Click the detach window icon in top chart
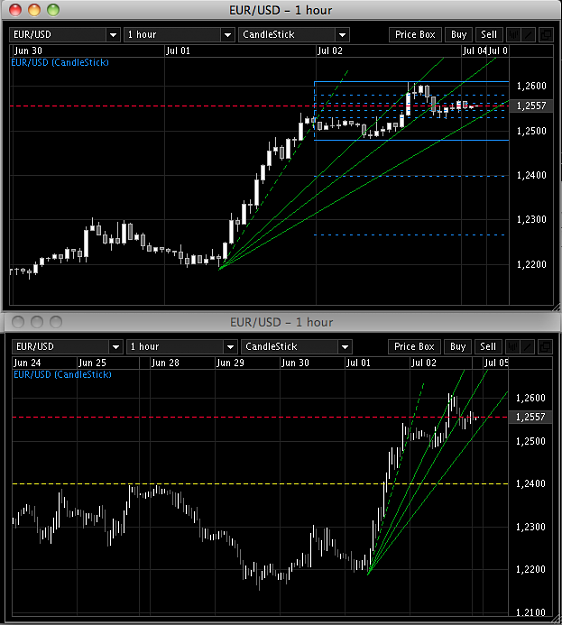Screen dimensions: 562x625 pos(546,35)
